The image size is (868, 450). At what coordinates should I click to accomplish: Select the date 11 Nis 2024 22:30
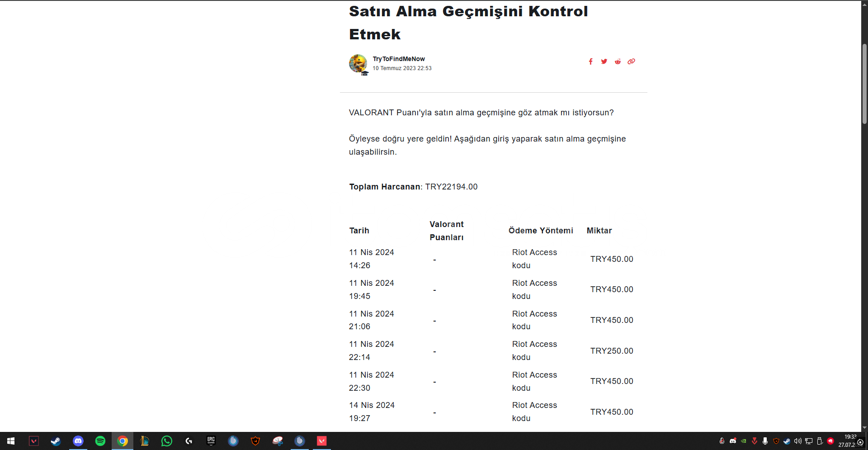pos(372,381)
